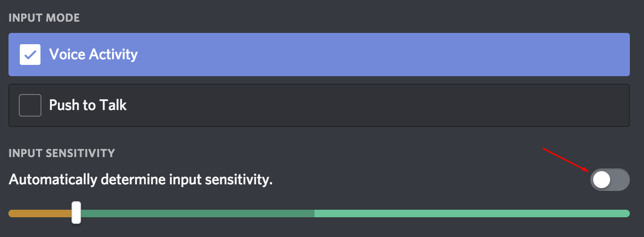Click the INPUT SENSITIVITY section heading
644x237 pixels.
62,153
